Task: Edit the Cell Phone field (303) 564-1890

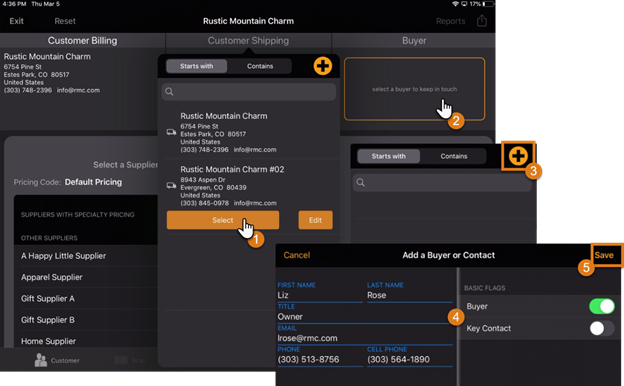Action: click(x=410, y=360)
